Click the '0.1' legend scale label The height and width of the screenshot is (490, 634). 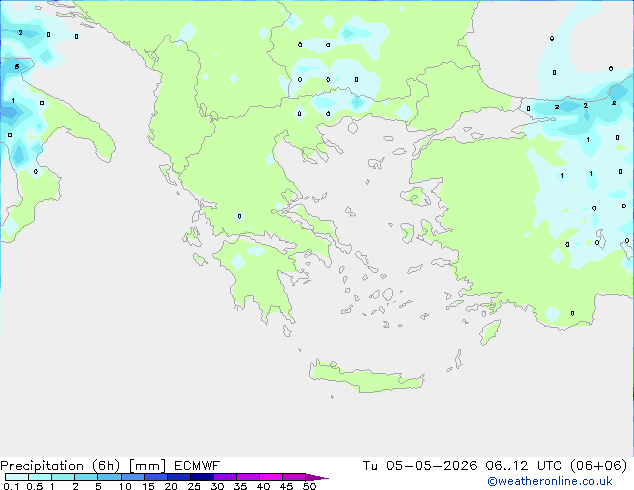pyautogui.click(x=11, y=486)
